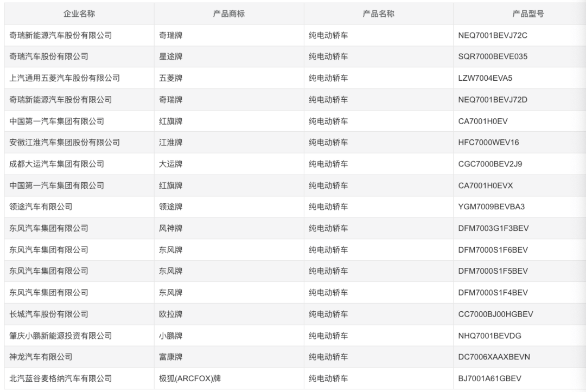This screenshot has width=586, height=392.
Task: Click 东风汽车集团有限公司 in DFM7003G1F3BEV row
Action: point(49,228)
